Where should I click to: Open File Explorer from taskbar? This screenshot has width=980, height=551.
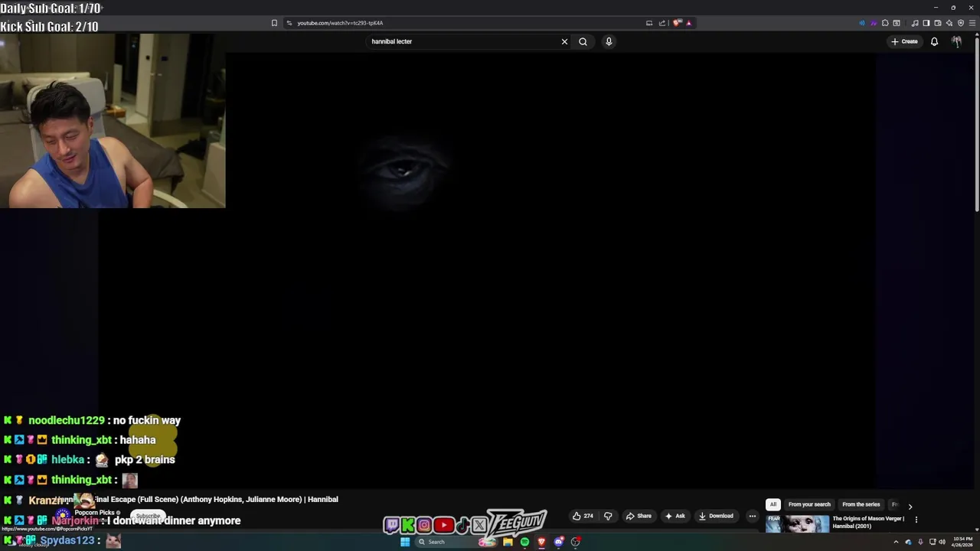(x=508, y=542)
